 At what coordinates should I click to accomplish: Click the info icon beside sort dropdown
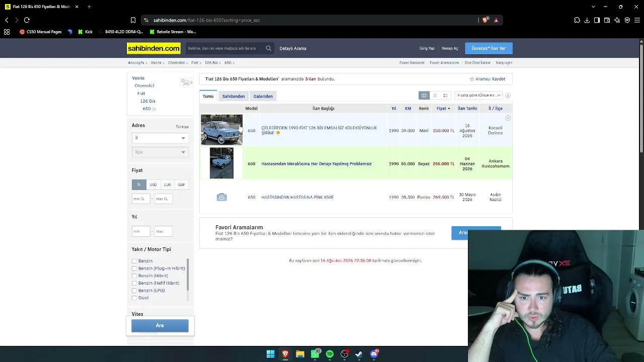click(x=508, y=96)
